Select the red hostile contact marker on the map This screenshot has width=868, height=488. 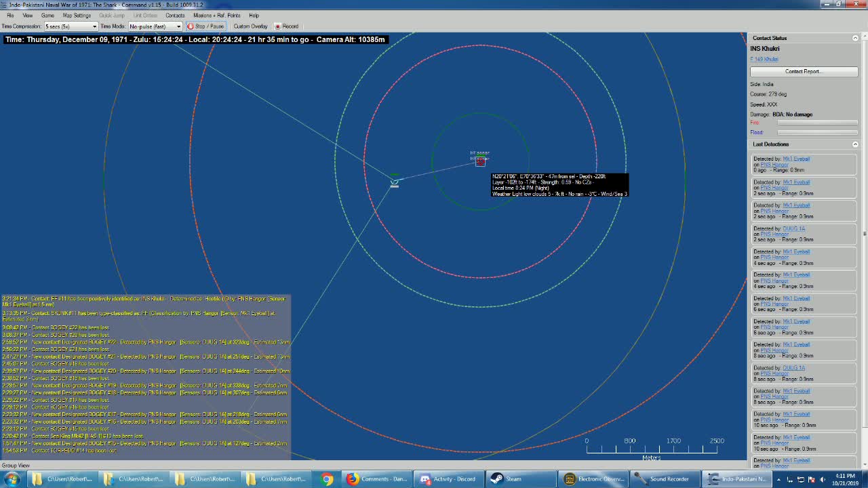point(480,161)
